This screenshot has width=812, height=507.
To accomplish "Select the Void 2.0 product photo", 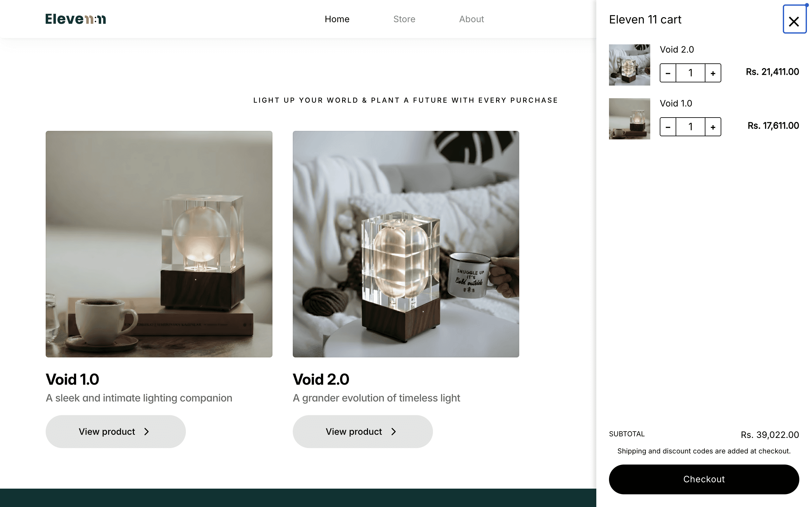I will 406,244.
